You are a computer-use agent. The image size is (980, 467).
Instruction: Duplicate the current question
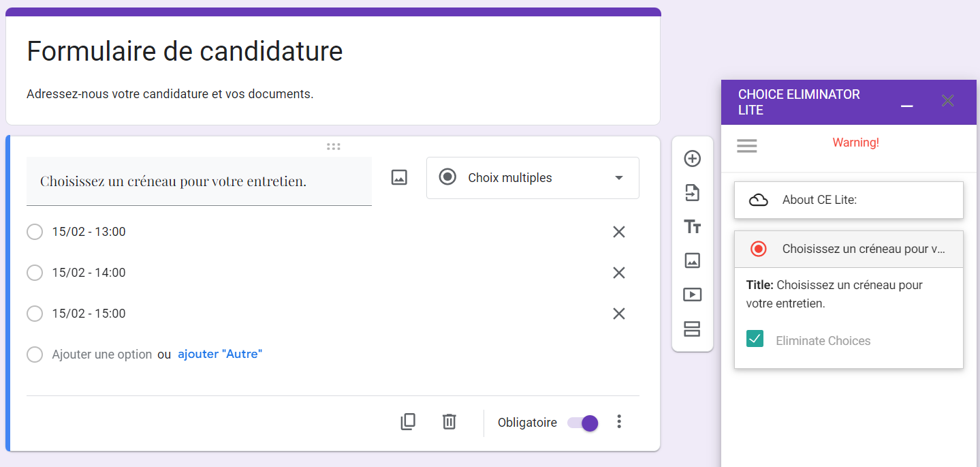click(x=408, y=422)
